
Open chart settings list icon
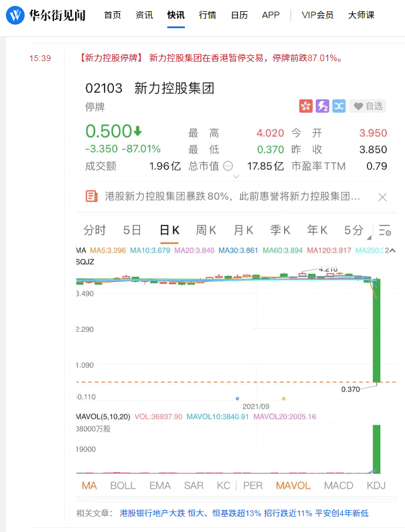(x=385, y=230)
